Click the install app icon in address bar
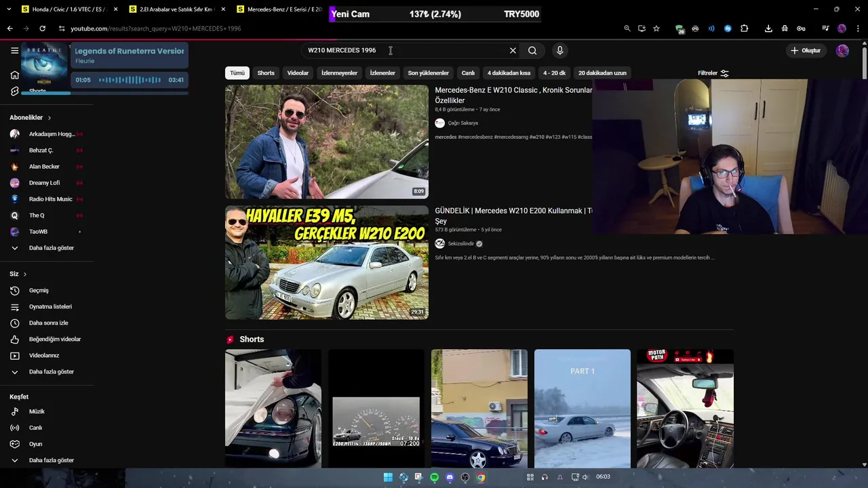This screenshot has width=868, height=488. (x=642, y=28)
